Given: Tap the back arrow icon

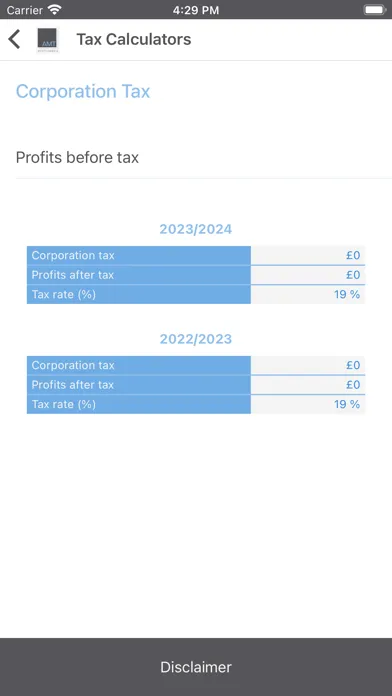Looking at the screenshot, I should pos(14,40).
